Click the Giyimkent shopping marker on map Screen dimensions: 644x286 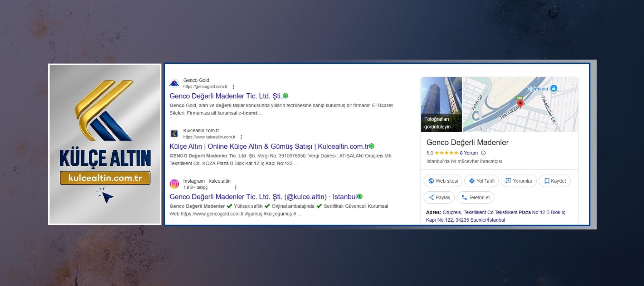pyautogui.click(x=553, y=88)
